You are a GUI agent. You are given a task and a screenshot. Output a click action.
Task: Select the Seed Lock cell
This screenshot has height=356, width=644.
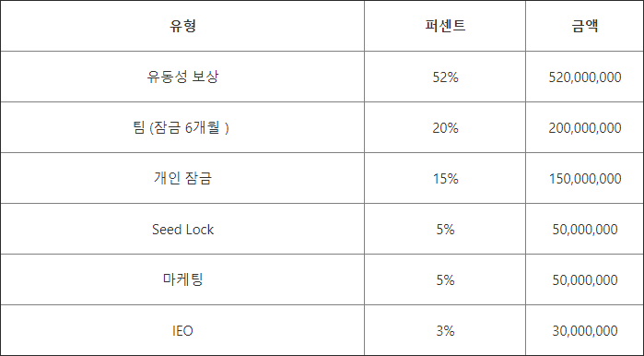coord(182,229)
